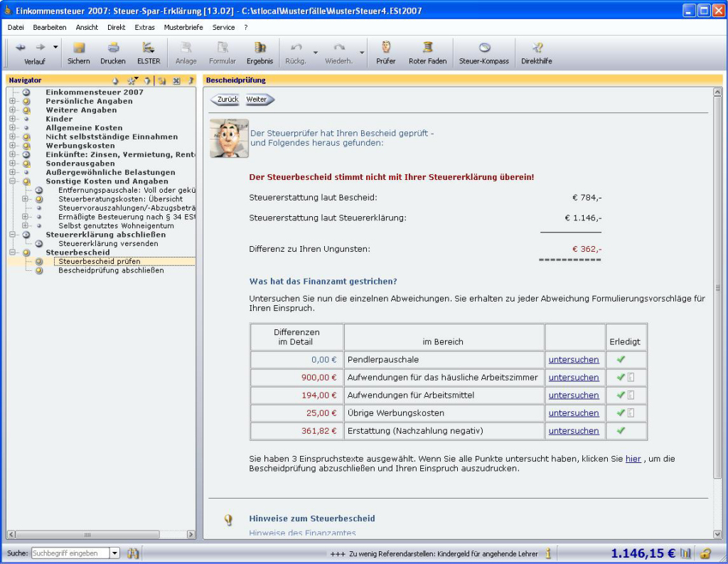Click untersuchen for Erstattung (Nachzahlung negativ)
The height and width of the screenshot is (564, 728).
pyautogui.click(x=574, y=431)
